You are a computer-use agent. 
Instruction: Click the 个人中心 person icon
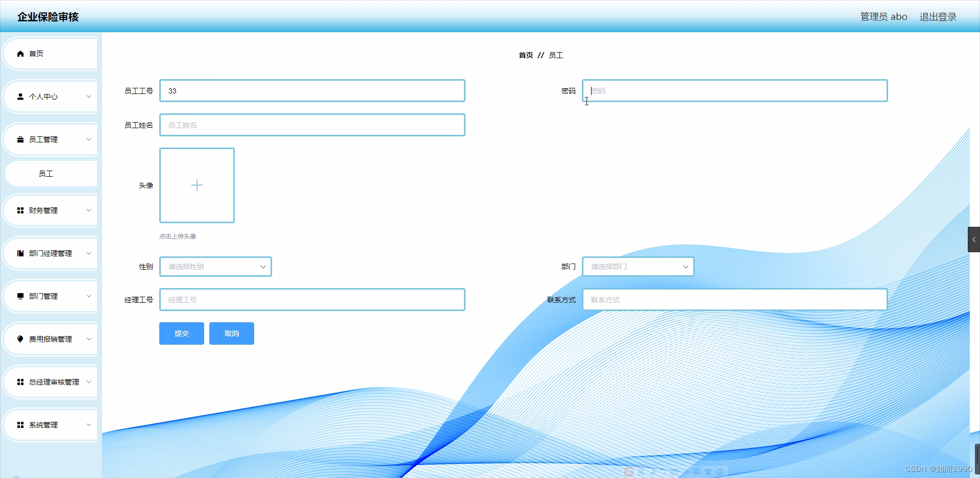(x=20, y=97)
